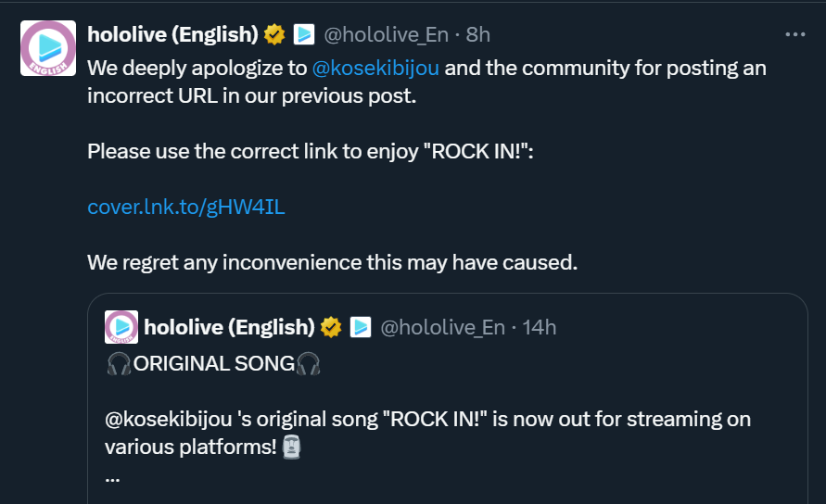Open the 8h timestamp permalink
This screenshot has height=504, width=826.
[x=478, y=35]
